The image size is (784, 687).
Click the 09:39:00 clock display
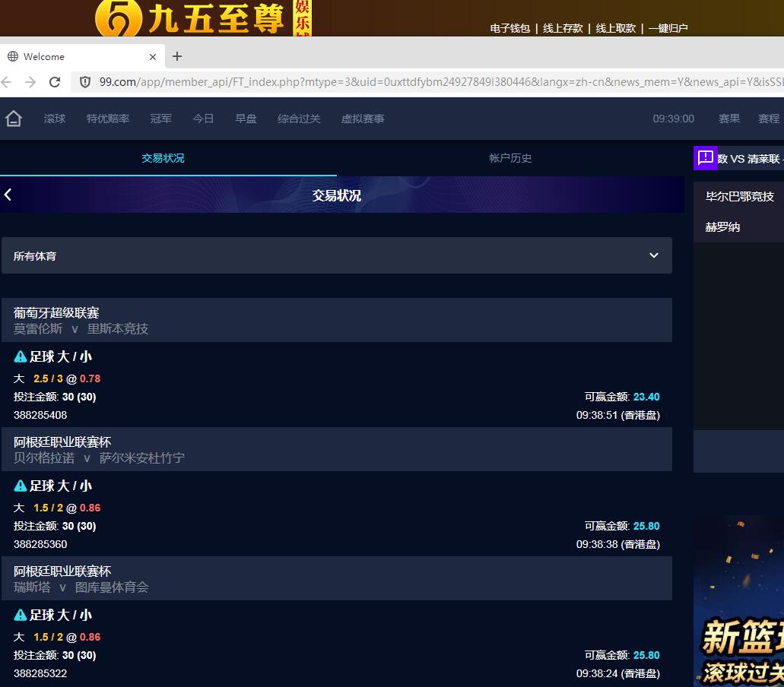pyautogui.click(x=674, y=119)
